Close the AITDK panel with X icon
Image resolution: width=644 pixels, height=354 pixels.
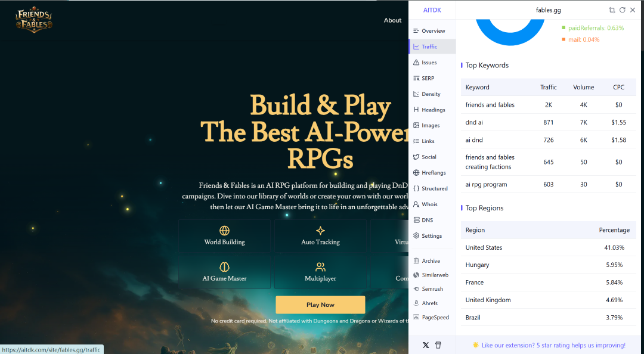tap(633, 10)
